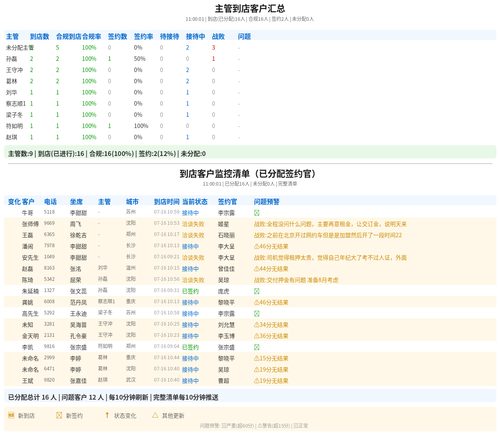
Task: Click the 战败 column header
Action: 218,36
